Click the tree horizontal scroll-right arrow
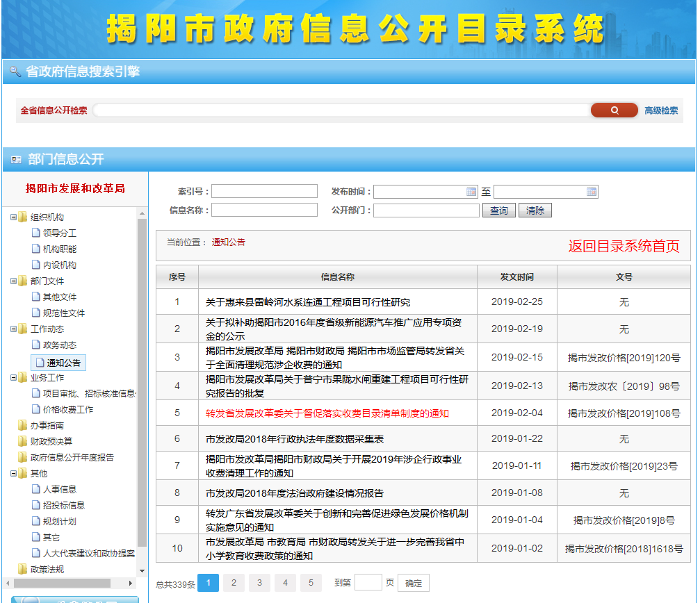700x603 pixels. (x=131, y=583)
